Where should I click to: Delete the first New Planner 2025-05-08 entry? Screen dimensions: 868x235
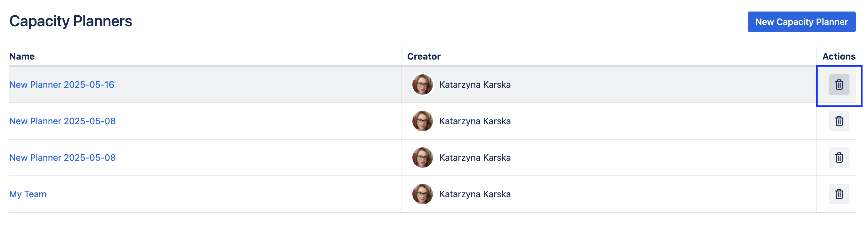[x=839, y=121]
